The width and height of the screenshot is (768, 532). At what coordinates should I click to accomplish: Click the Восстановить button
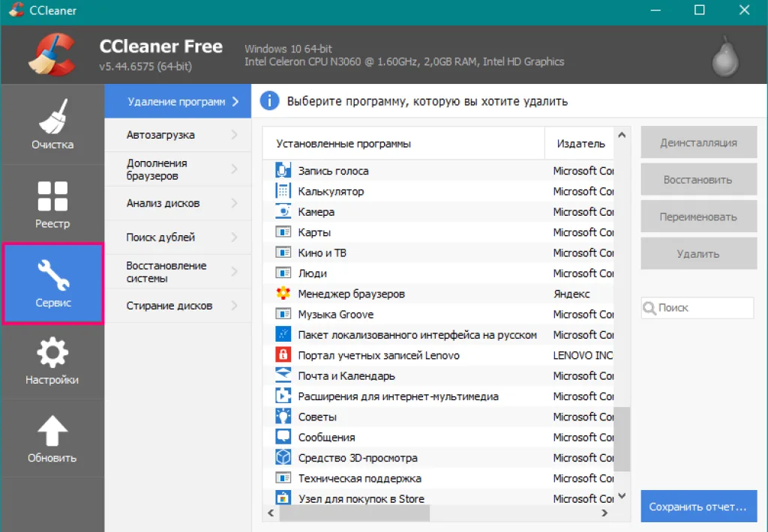698,180
